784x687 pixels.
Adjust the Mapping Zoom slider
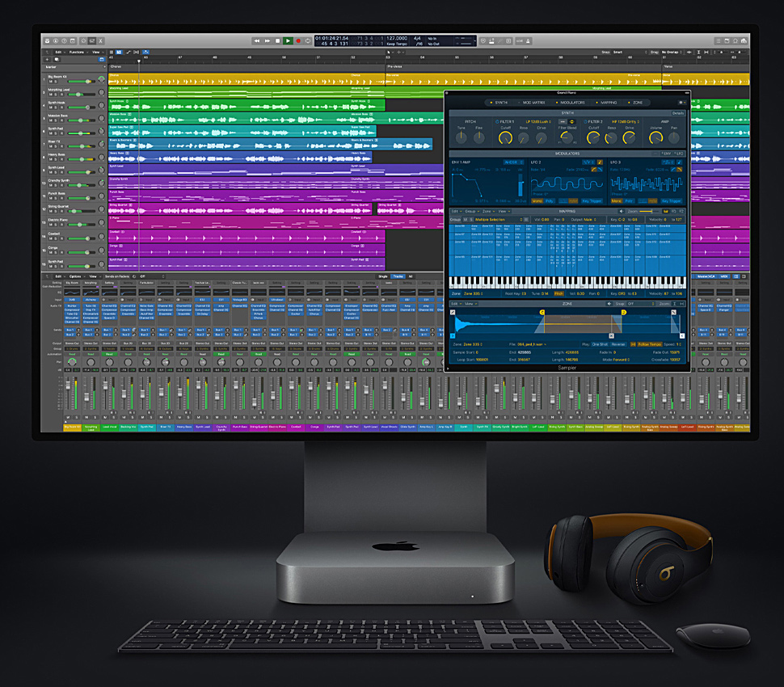[x=648, y=212]
